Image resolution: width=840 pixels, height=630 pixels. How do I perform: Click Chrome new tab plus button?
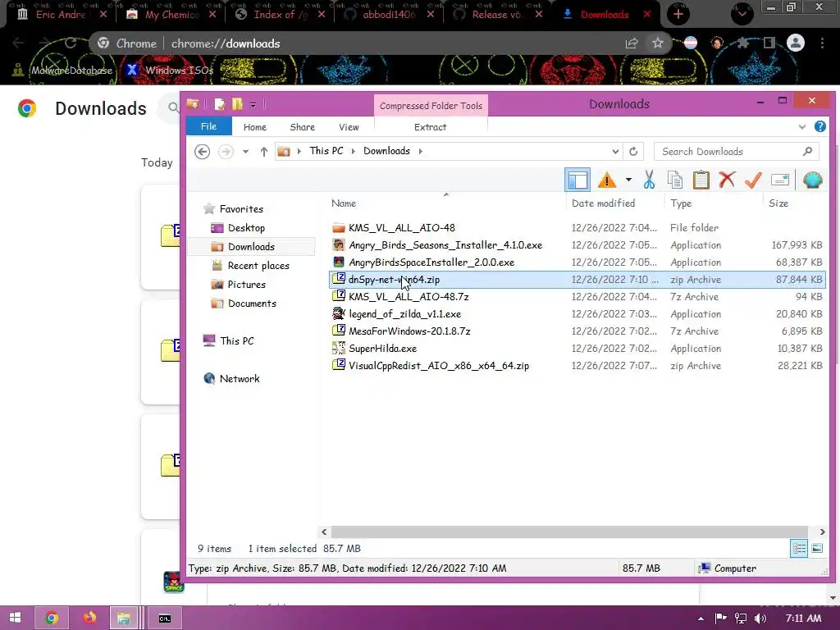pos(678,15)
